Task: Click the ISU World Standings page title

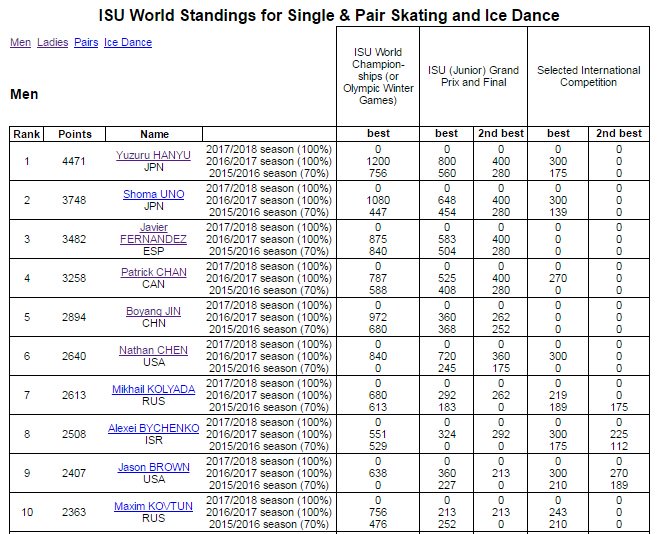Action: (x=329, y=16)
